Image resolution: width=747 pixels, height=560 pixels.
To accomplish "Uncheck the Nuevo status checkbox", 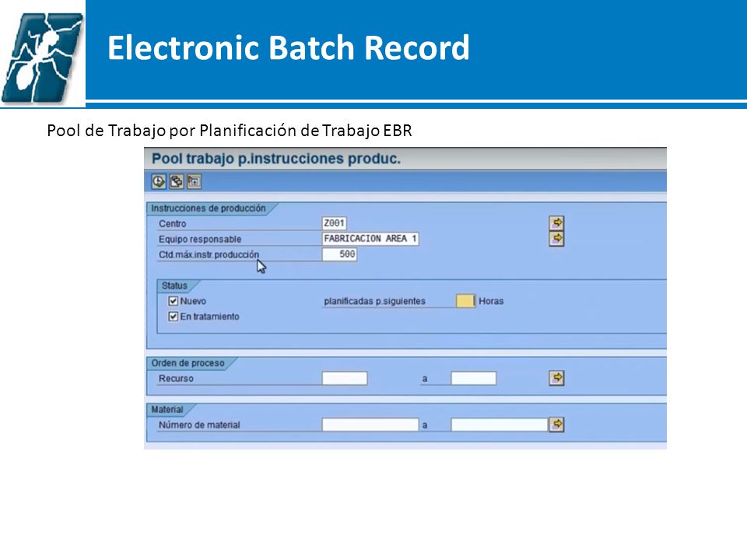I will [x=174, y=301].
